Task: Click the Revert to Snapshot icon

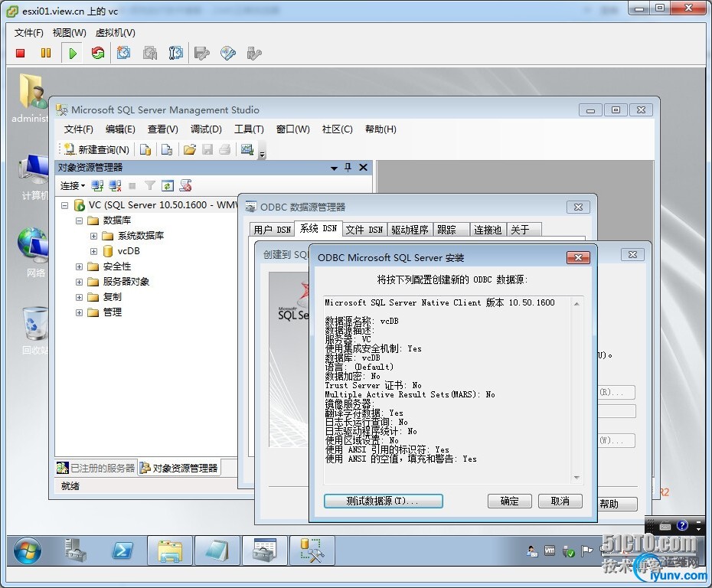Action: (150, 53)
